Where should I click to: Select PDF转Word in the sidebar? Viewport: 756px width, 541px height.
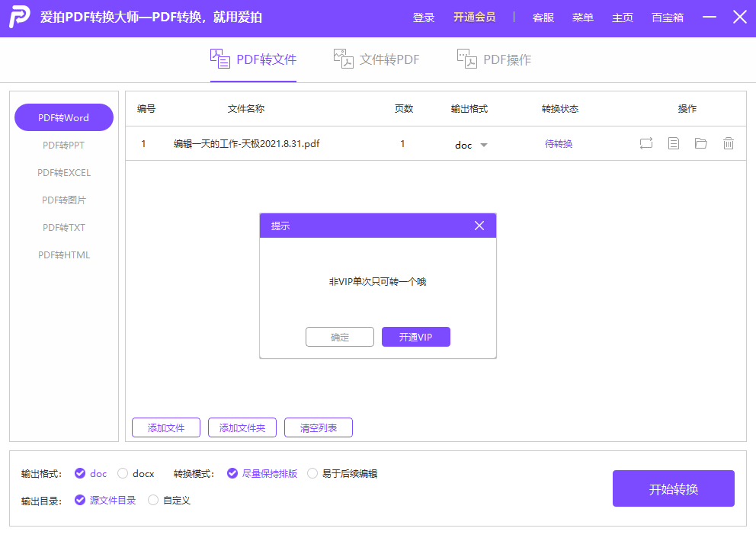tap(64, 117)
